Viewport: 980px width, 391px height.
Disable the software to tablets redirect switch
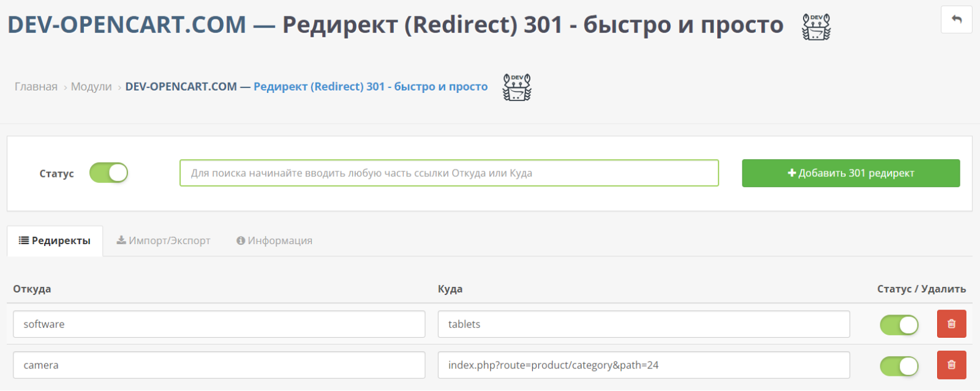click(x=899, y=325)
